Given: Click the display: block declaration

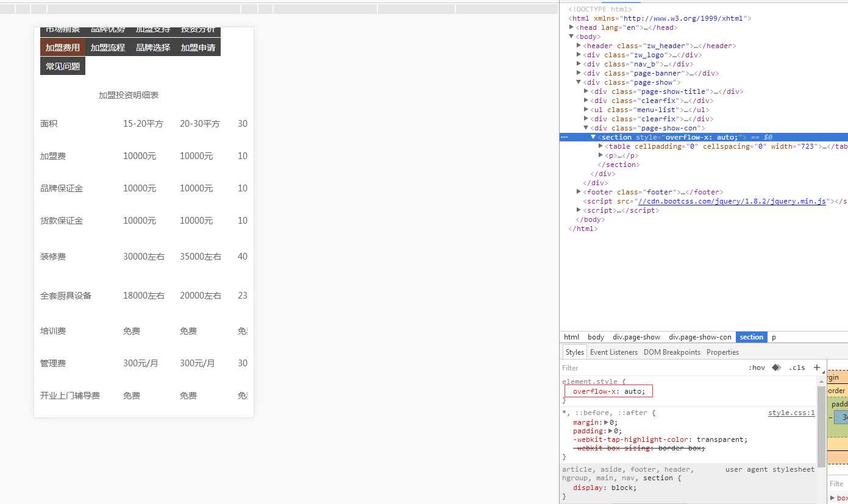Looking at the screenshot, I should [604, 488].
